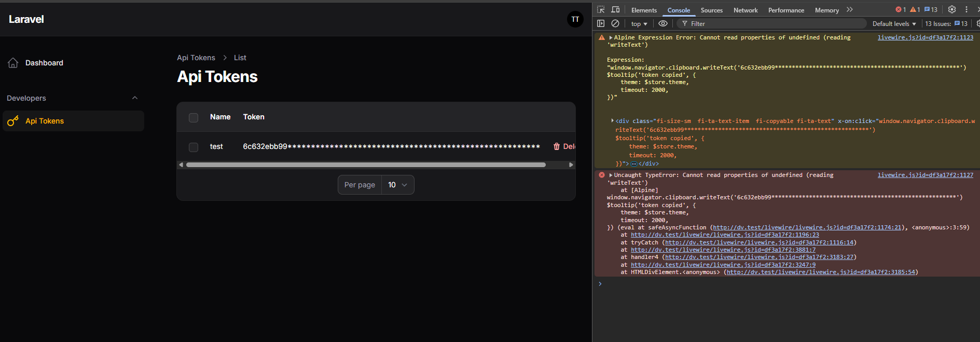Open the TT user avatar menu
The image size is (980, 342).
pos(575,19)
